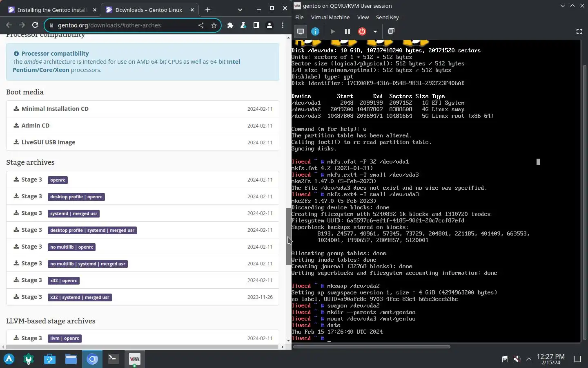This screenshot has width=588, height=368.
Task: Bookmark this page with the star icon
Action: 214,25
